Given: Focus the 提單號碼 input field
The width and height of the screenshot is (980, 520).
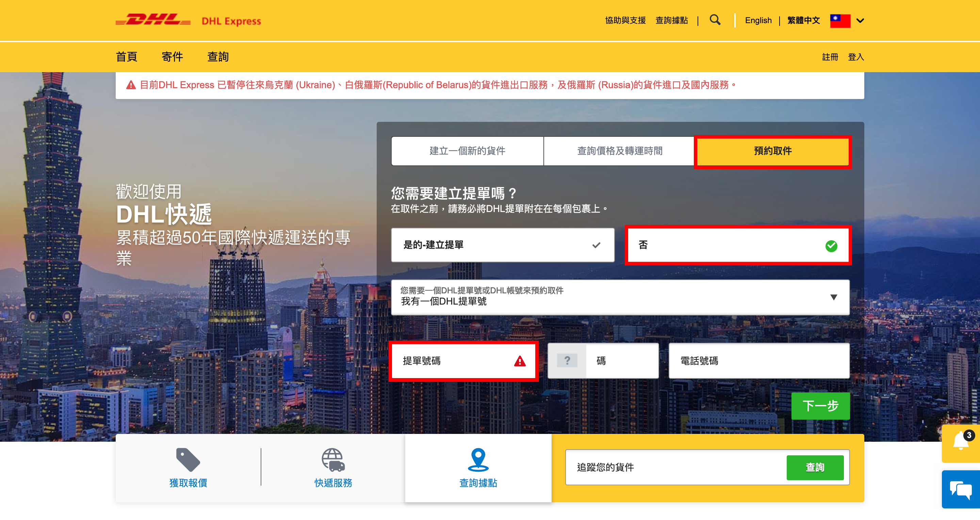Looking at the screenshot, I should coord(463,361).
